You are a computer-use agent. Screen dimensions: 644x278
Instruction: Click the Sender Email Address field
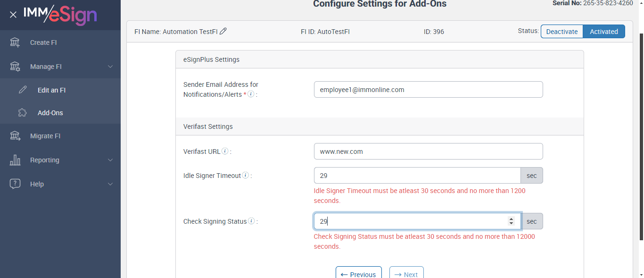click(428, 90)
